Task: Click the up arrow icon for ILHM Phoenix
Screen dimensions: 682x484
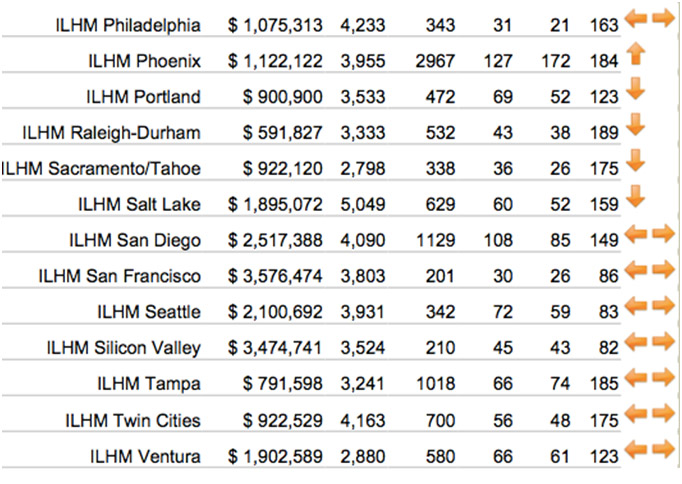Action: (x=635, y=54)
